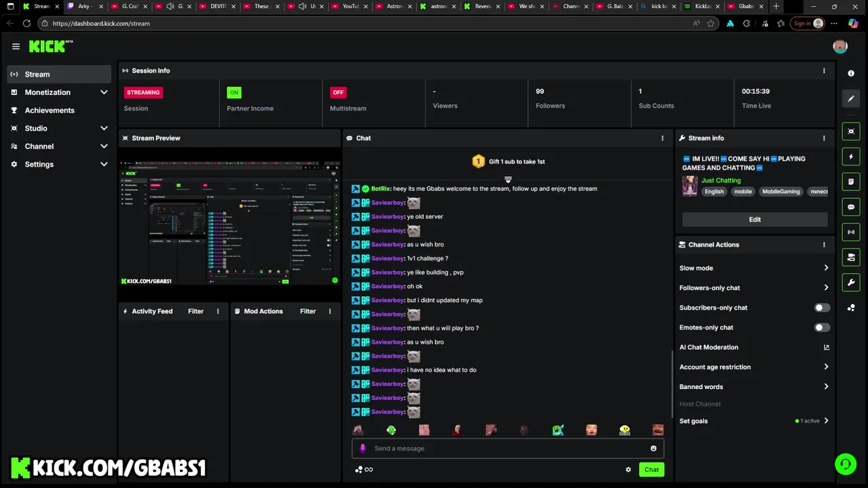This screenshot has width=868, height=488.
Task: Click the Partner Income ON indicator
Action: (x=234, y=92)
